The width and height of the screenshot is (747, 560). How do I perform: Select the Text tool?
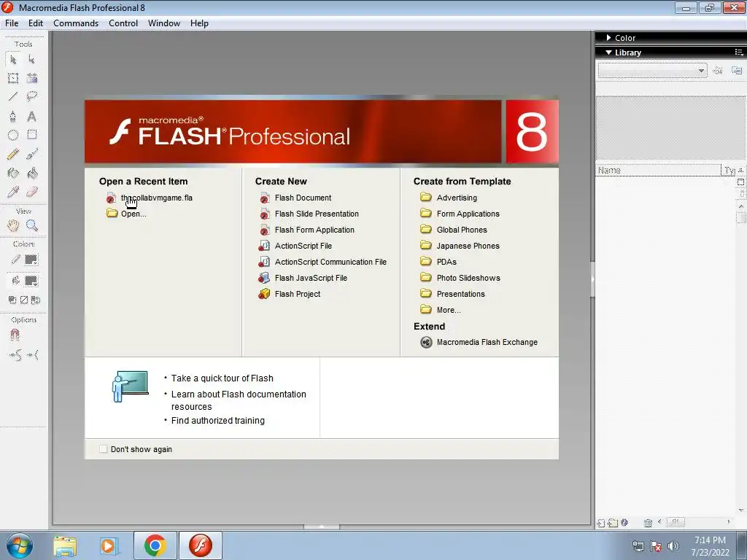click(x=32, y=116)
